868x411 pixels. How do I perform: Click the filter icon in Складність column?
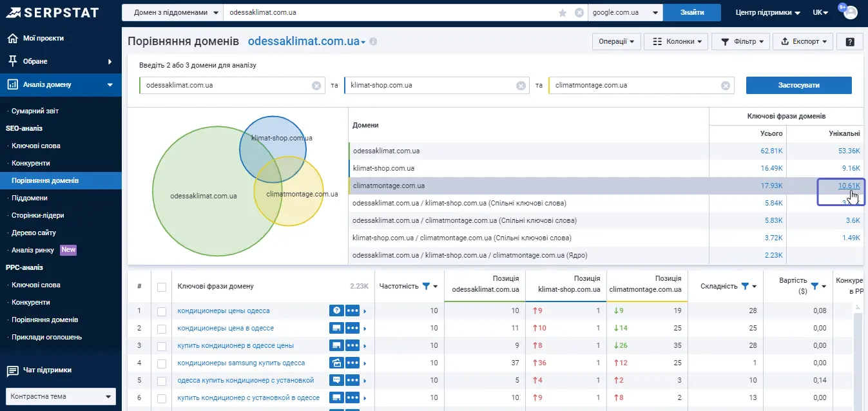[x=745, y=286]
